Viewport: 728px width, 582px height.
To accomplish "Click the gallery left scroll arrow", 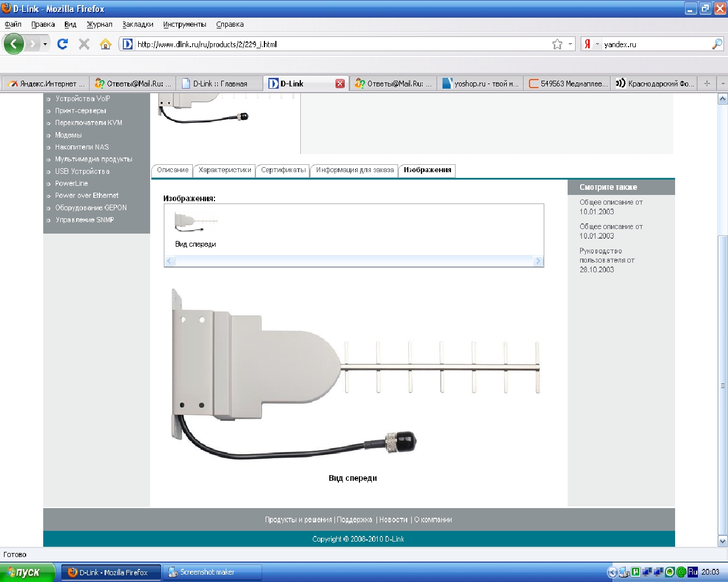I will pyautogui.click(x=169, y=261).
